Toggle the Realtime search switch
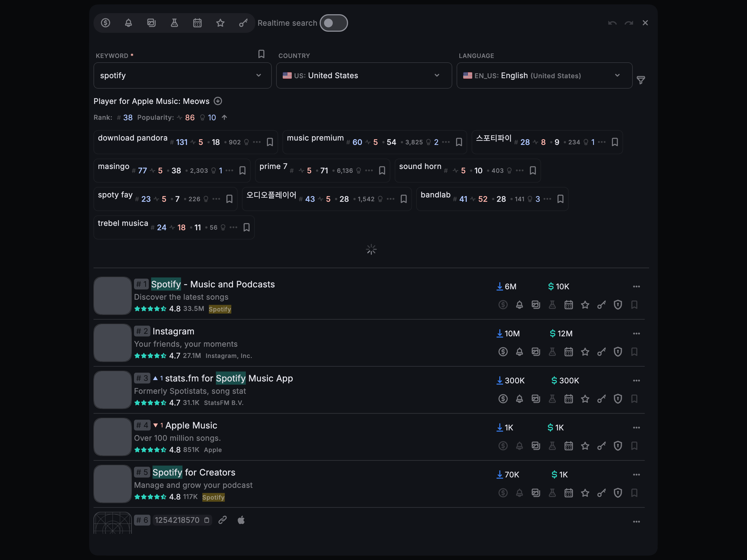The height and width of the screenshot is (560, 747). click(334, 23)
